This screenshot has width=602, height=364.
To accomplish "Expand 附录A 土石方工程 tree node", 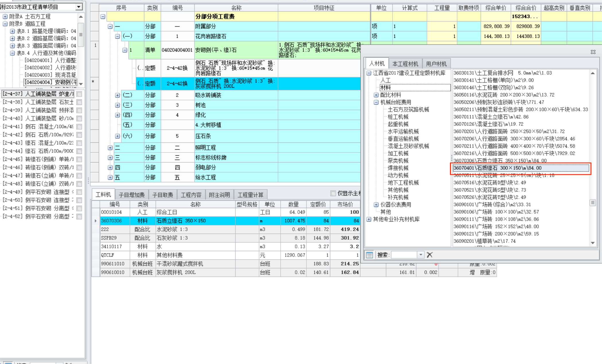I will [x=5, y=17].
